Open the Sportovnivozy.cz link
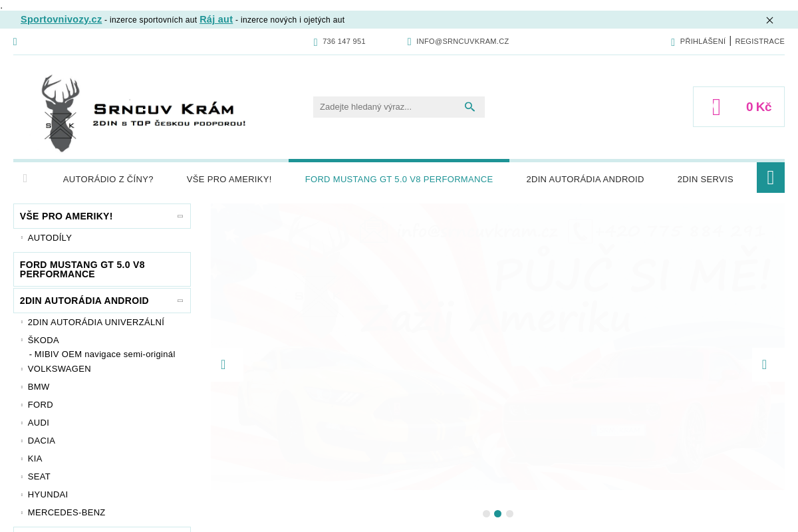The image size is (798, 532). pos(61,19)
